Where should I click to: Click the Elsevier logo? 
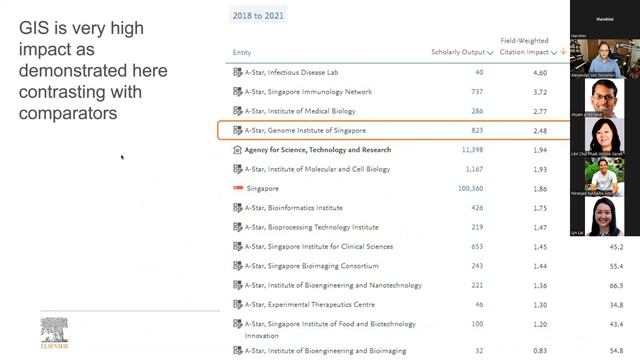click(x=54, y=333)
